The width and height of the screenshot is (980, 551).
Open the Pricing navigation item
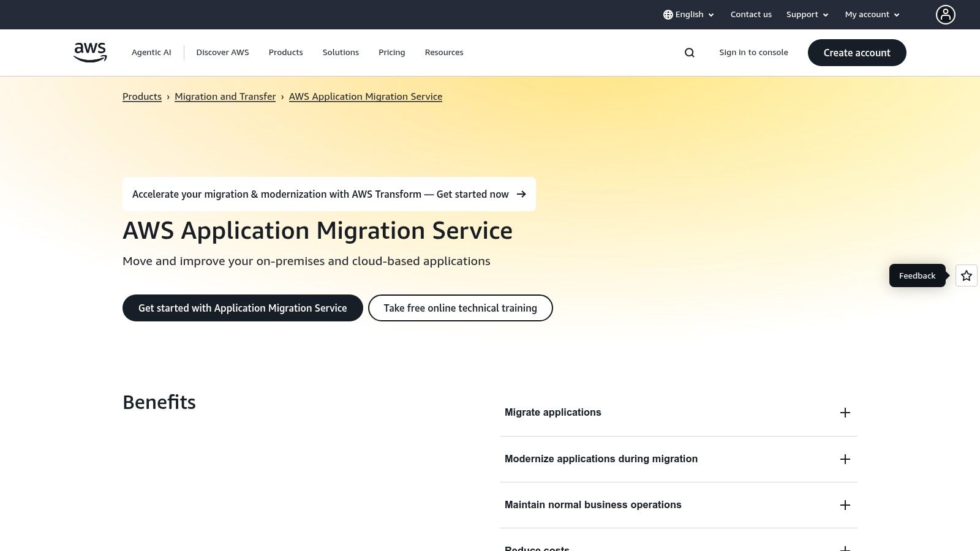click(x=392, y=53)
